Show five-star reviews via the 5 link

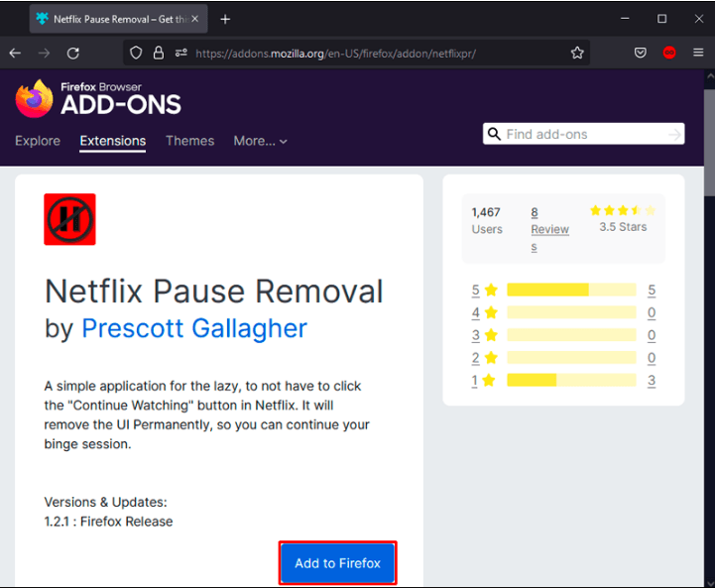coord(476,290)
